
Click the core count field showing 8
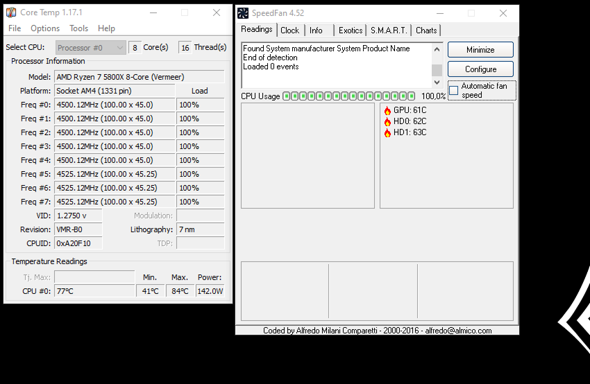coord(135,48)
